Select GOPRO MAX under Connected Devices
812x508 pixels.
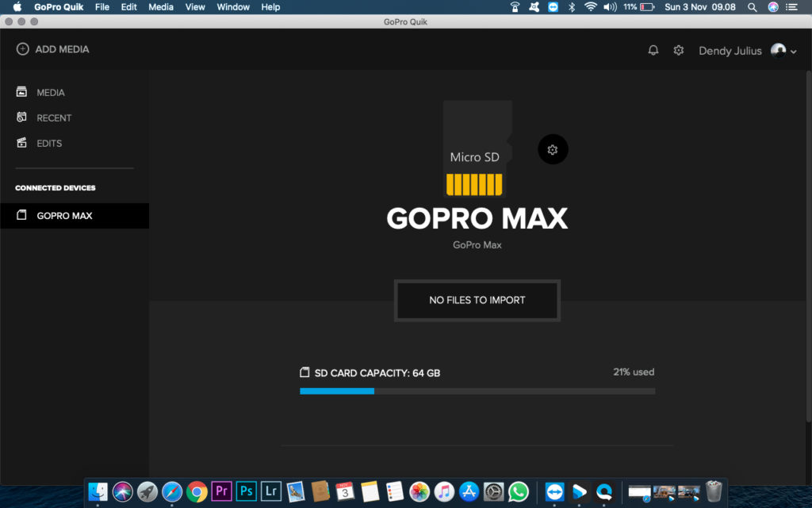tap(65, 215)
